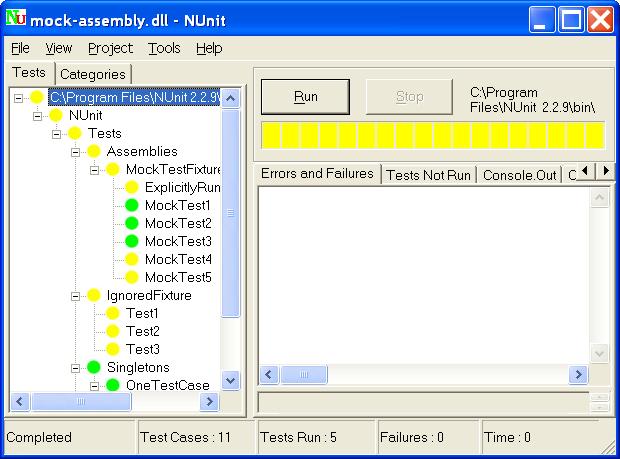Image resolution: width=620 pixels, height=459 pixels.
Task: Click yellow circle beside MockTestFixture
Action: tap(113, 169)
